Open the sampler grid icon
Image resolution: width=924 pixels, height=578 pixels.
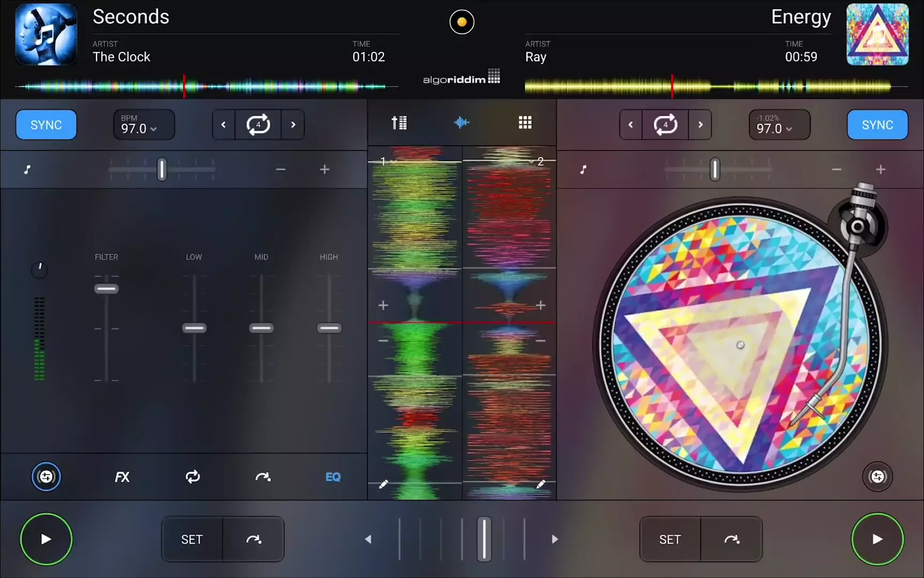[x=525, y=123]
